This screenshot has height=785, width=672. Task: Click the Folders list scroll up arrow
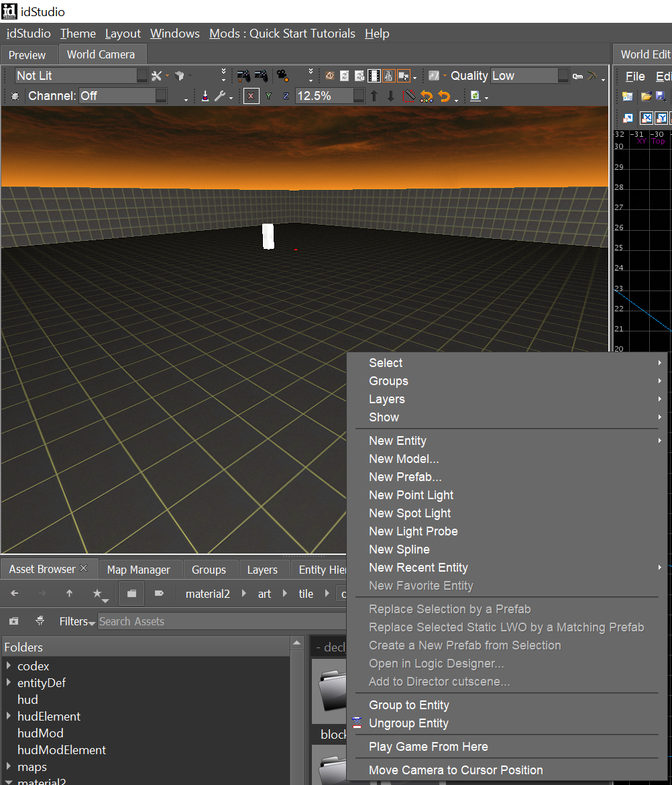click(x=296, y=643)
